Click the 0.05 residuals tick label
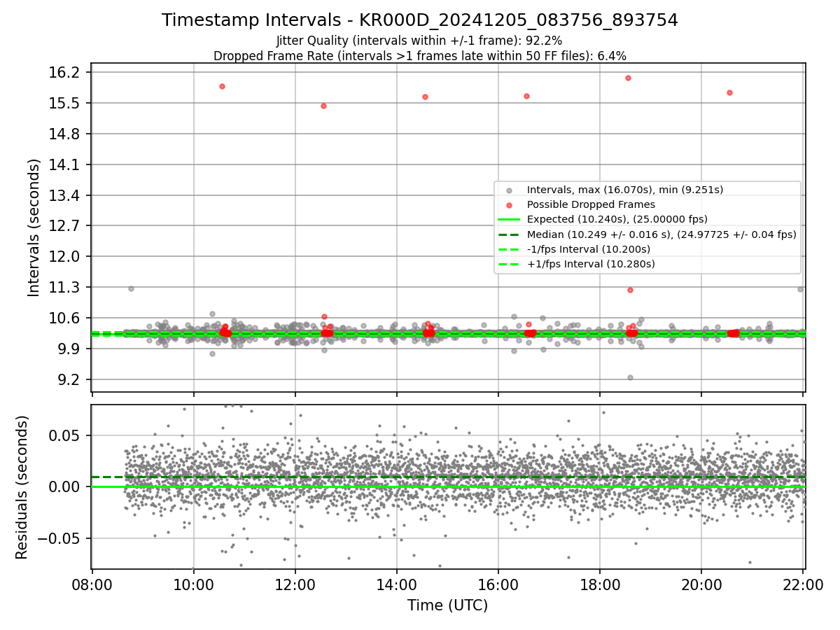This screenshot has width=840, height=630. (x=66, y=435)
